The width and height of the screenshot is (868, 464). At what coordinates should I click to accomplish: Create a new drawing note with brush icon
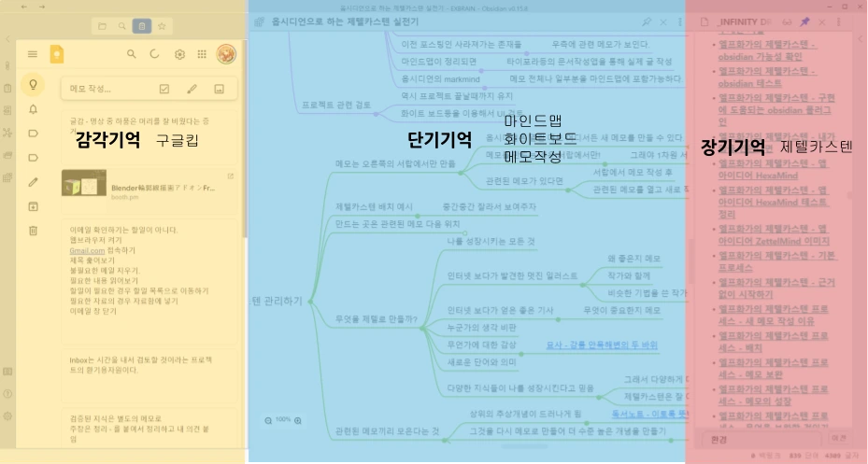[x=192, y=89]
